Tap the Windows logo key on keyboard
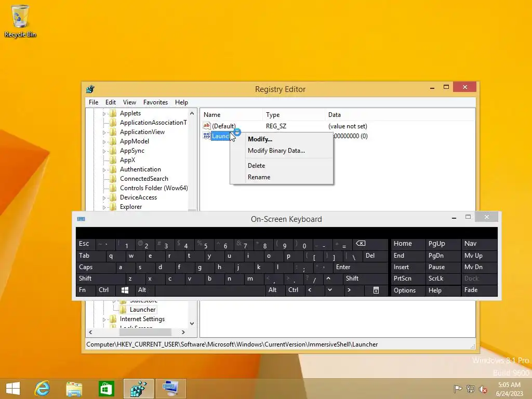 click(125, 290)
